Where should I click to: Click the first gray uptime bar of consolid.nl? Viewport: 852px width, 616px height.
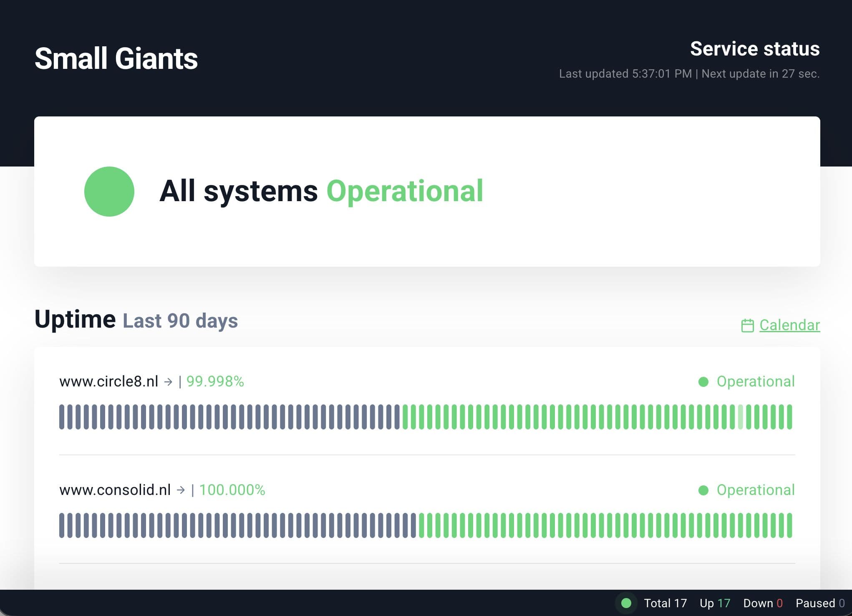coord(62,525)
